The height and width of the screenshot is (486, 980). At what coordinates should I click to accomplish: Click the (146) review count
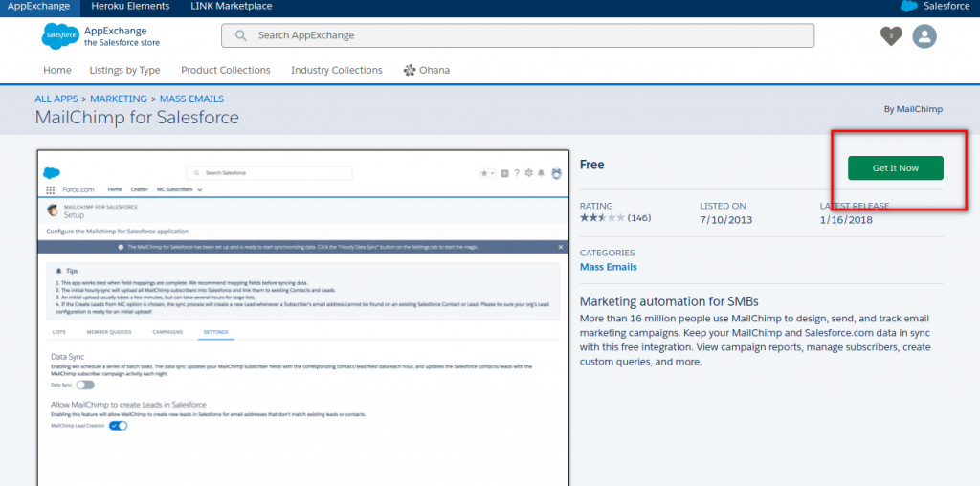click(x=639, y=218)
